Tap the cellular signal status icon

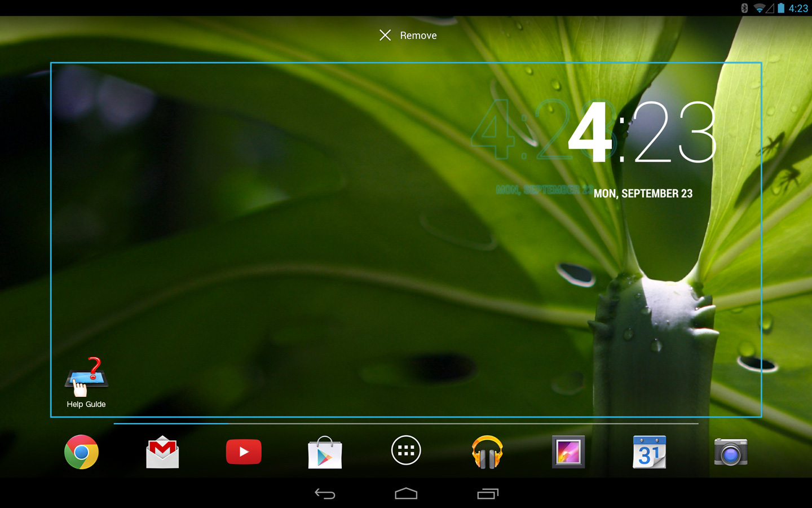coord(770,8)
